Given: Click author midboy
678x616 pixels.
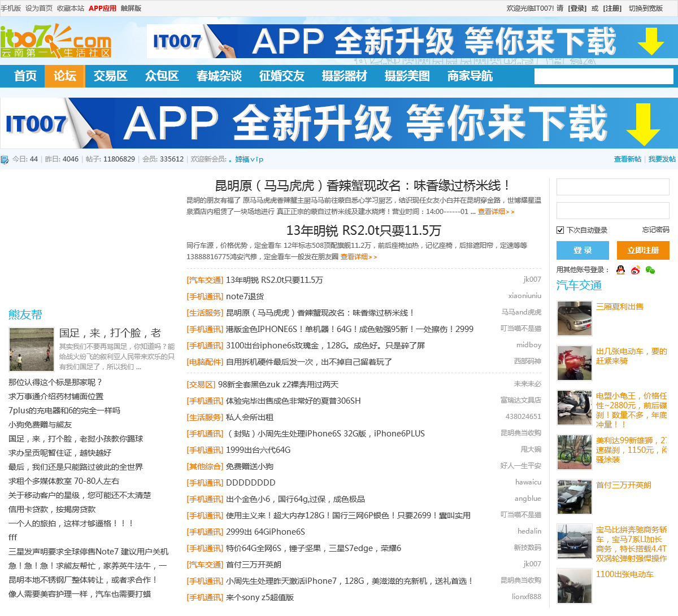Looking at the screenshot, I should [x=529, y=345].
